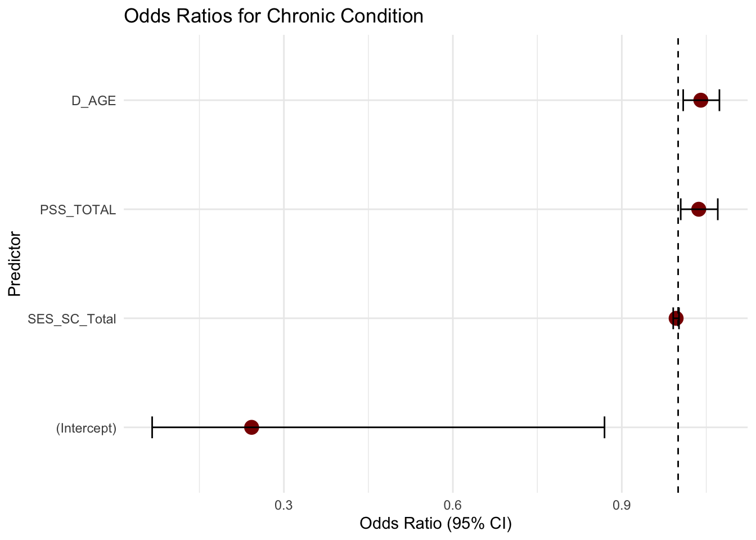This screenshot has width=756, height=540.
Task: Click the Predictor y-axis title
Action: point(15,264)
